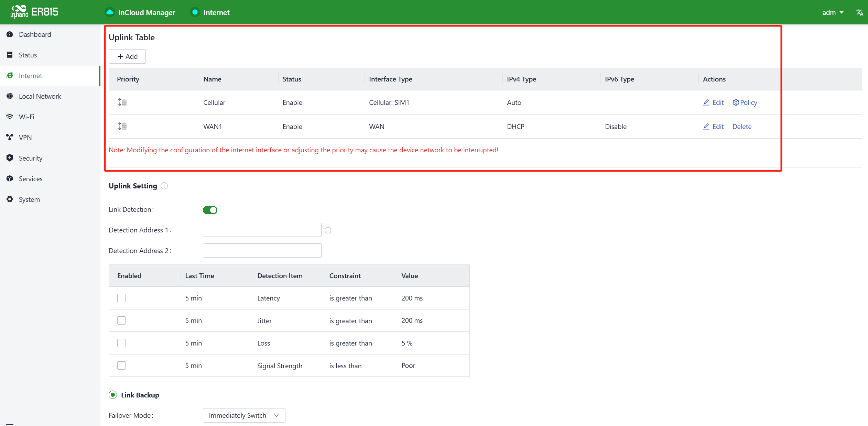This screenshot has height=426, width=868.
Task: Go to Local Network section
Action: point(40,96)
